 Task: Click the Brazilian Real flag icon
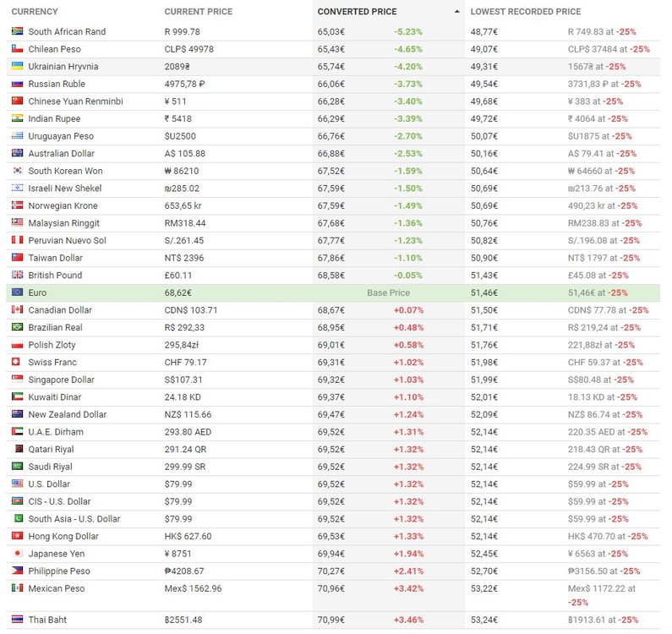click(16, 327)
